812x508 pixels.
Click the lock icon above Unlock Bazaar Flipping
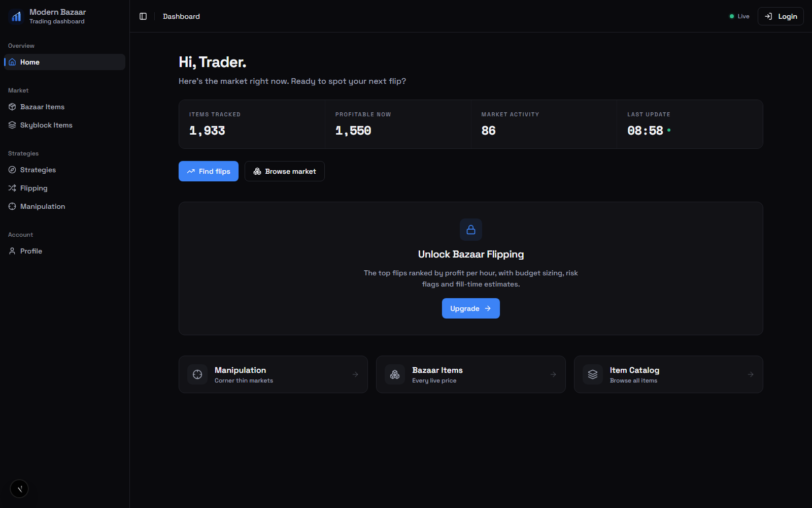tap(471, 230)
